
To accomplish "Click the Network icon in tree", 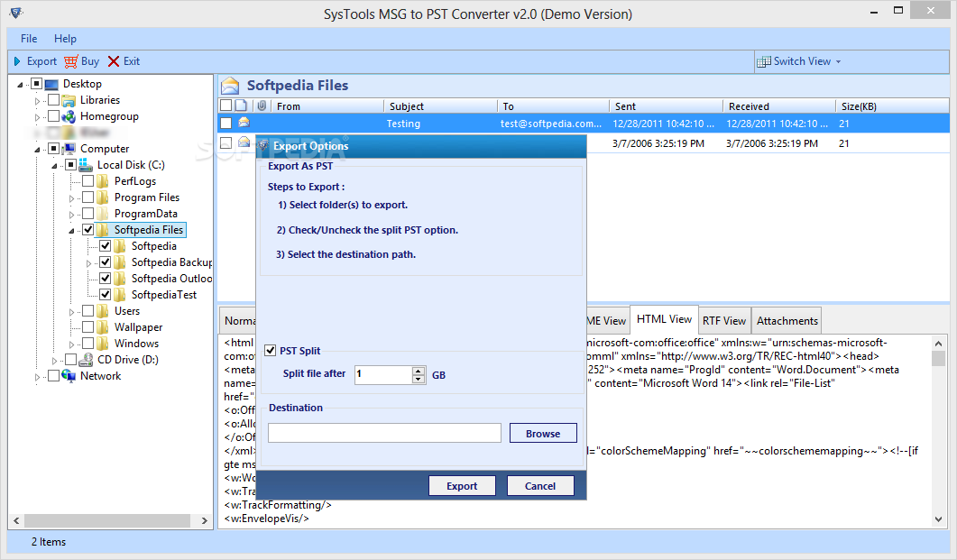I will [69, 376].
